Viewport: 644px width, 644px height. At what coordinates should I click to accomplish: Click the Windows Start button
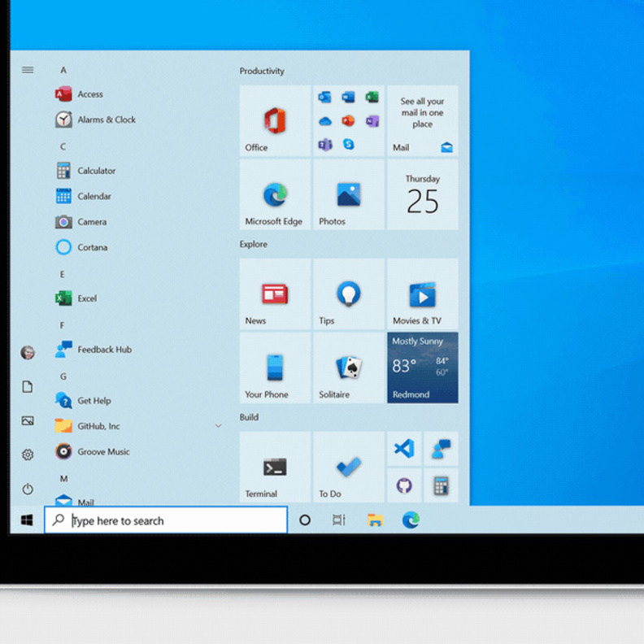(x=27, y=520)
